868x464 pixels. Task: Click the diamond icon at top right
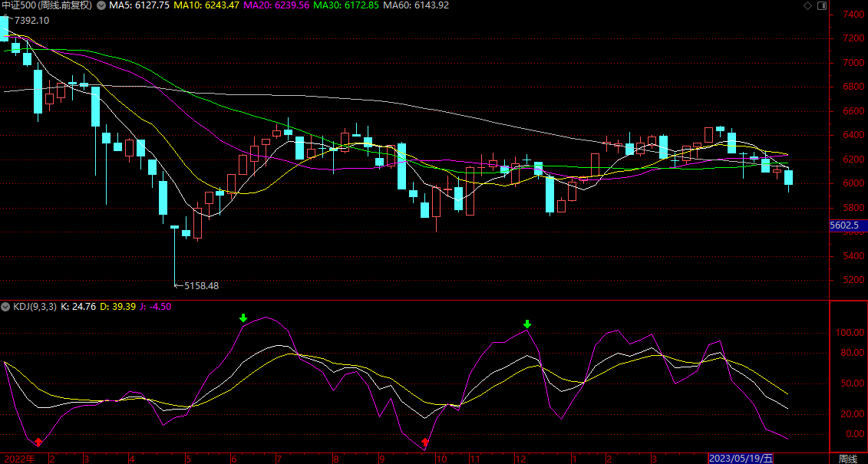click(x=807, y=6)
